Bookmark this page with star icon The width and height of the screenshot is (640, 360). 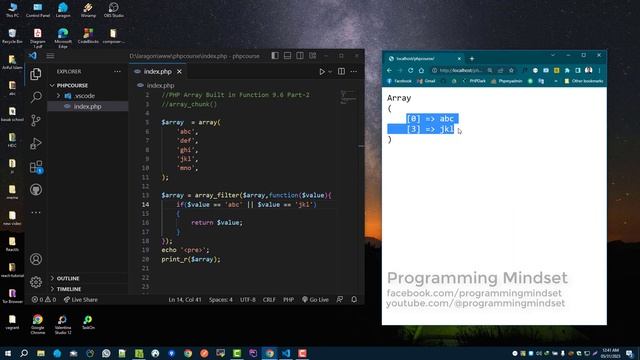tap(511, 70)
